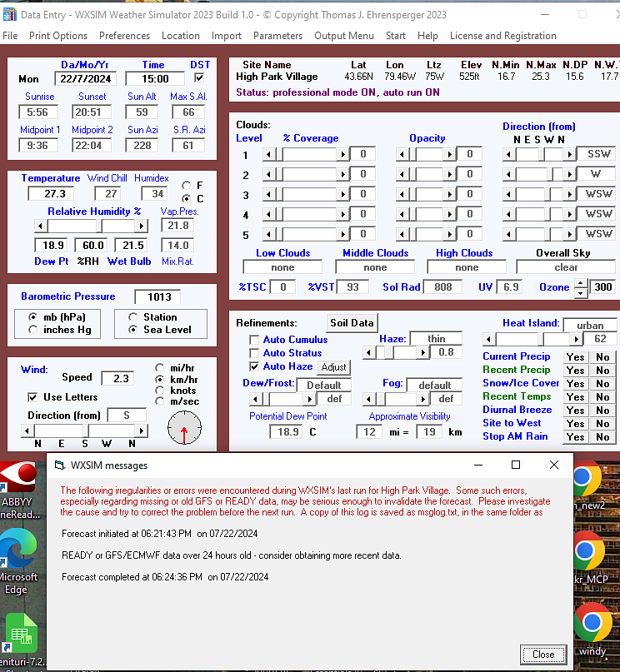Click left arrow of cloud level 2 direction
Image resolution: width=620 pixels, height=672 pixels.
click(508, 174)
